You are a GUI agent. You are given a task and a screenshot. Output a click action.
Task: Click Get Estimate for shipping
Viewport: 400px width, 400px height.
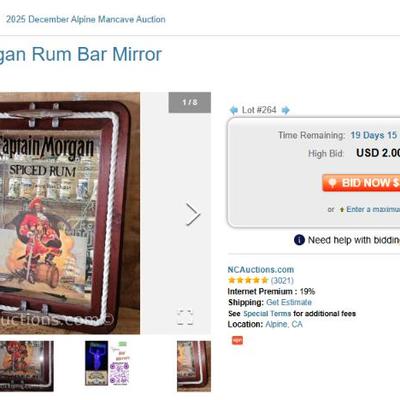pyautogui.click(x=289, y=302)
